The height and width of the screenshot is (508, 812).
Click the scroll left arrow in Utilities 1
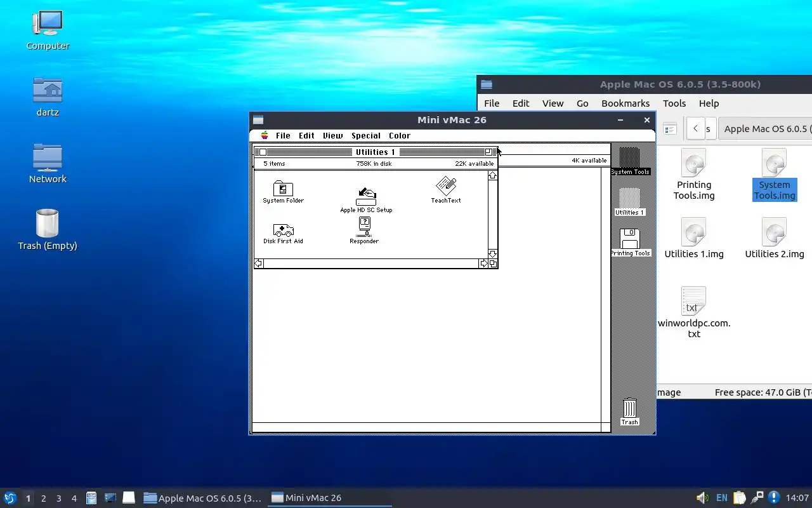point(258,264)
